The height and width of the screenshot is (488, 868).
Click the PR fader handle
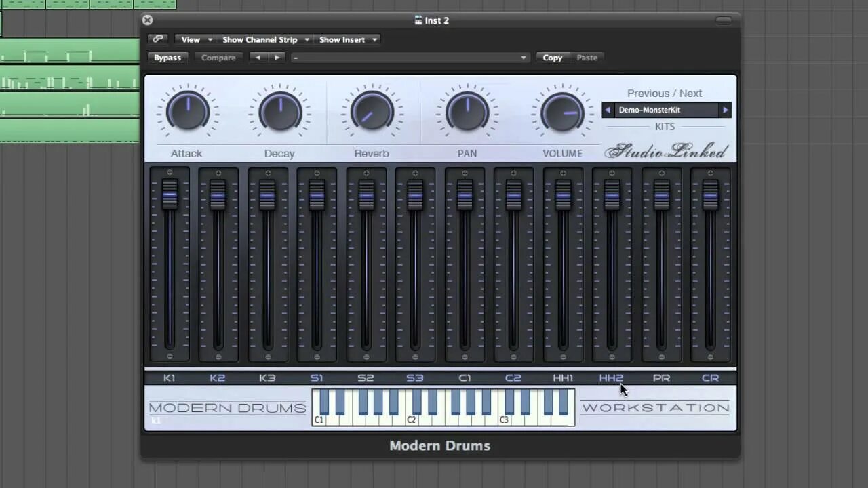pyautogui.click(x=661, y=195)
